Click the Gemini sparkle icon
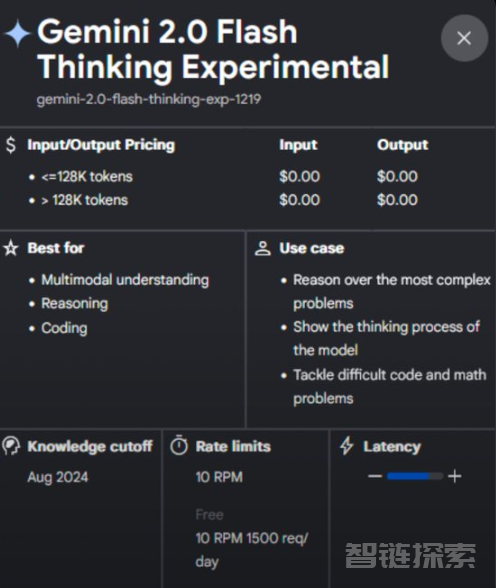 click(x=17, y=34)
